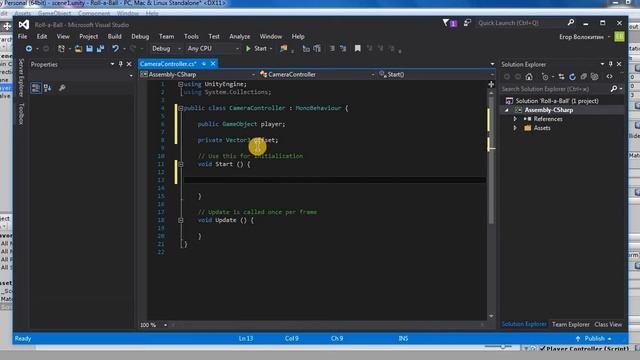640x360 pixels.
Task: Open the 100 % zoom dropdown
Action: (153, 325)
